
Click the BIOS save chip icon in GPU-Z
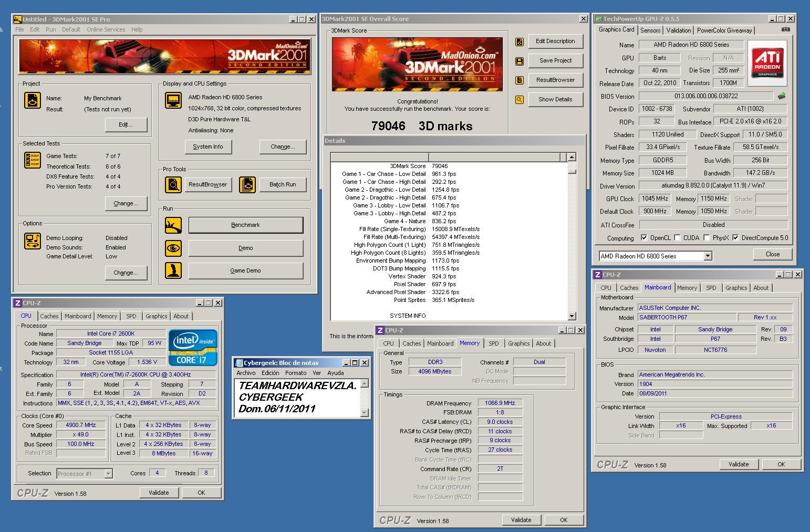pyautogui.click(x=782, y=96)
